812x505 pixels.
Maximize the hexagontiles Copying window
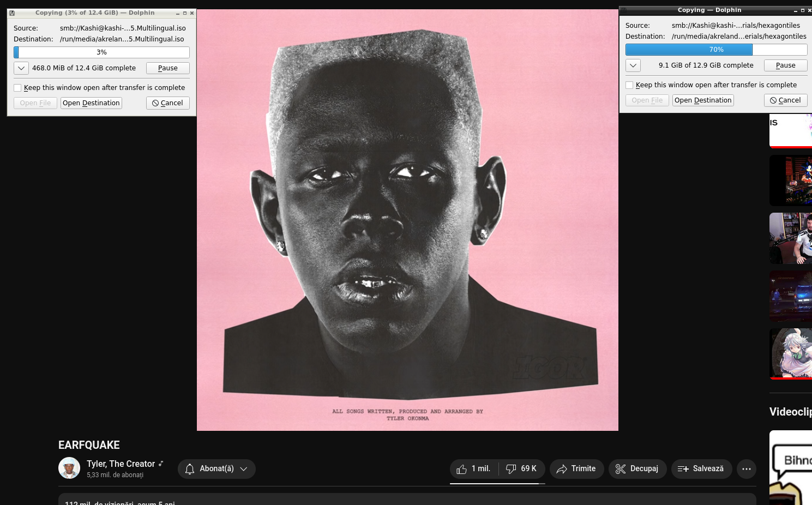(x=803, y=10)
